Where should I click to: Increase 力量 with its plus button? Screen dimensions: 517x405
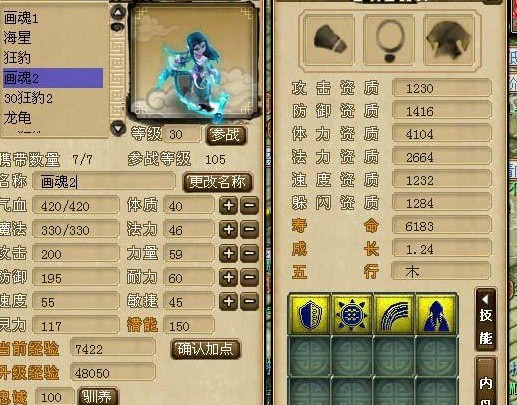228,253
